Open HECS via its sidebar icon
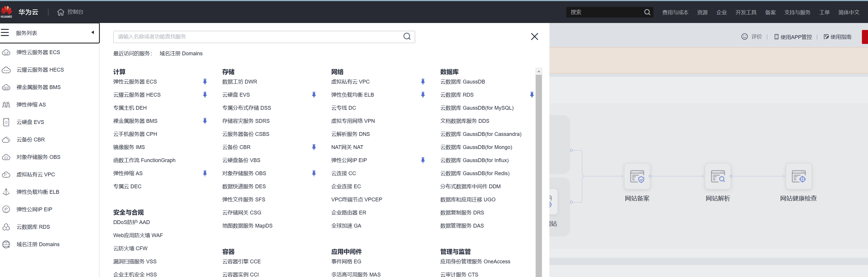 [6, 70]
